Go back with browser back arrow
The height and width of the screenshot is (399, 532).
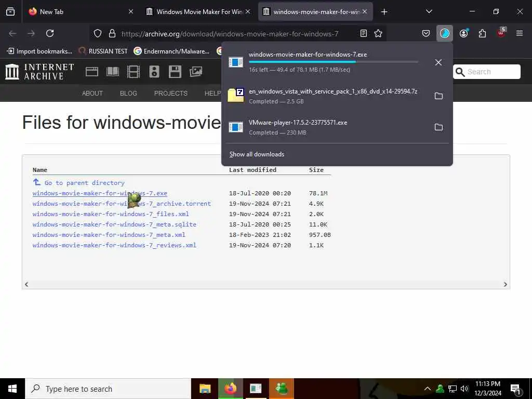tap(12, 33)
